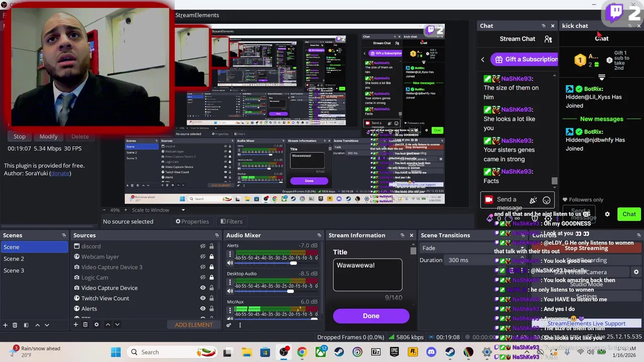Click Gift a Subscription button
The height and width of the screenshot is (362, 644).
point(524,59)
